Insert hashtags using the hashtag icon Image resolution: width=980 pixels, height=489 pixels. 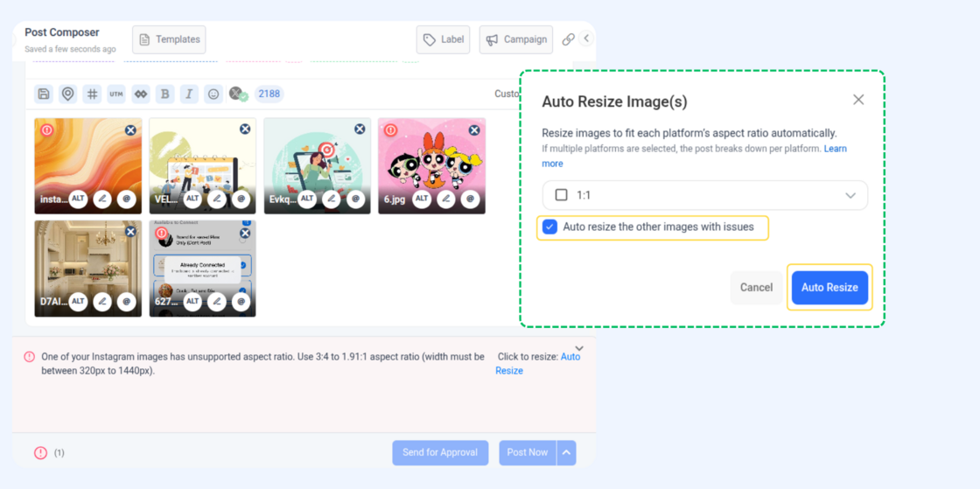click(x=92, y=94)
